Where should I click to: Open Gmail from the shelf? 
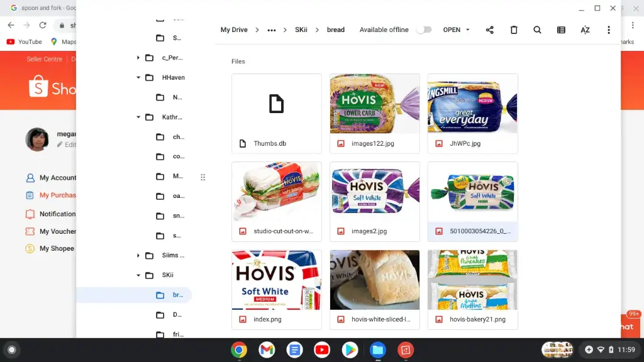click(x=267, y=350)
